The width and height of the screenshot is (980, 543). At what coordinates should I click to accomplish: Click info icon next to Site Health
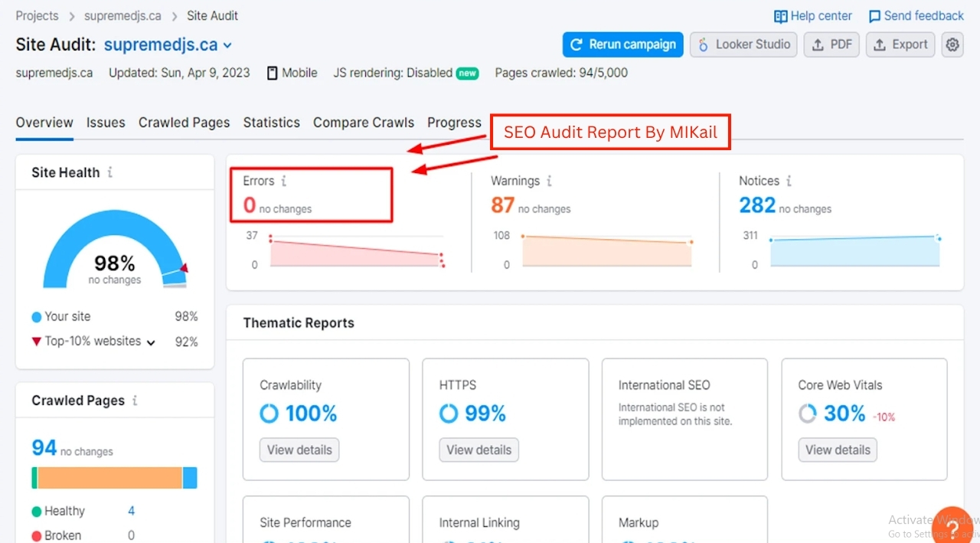(110, 172)
